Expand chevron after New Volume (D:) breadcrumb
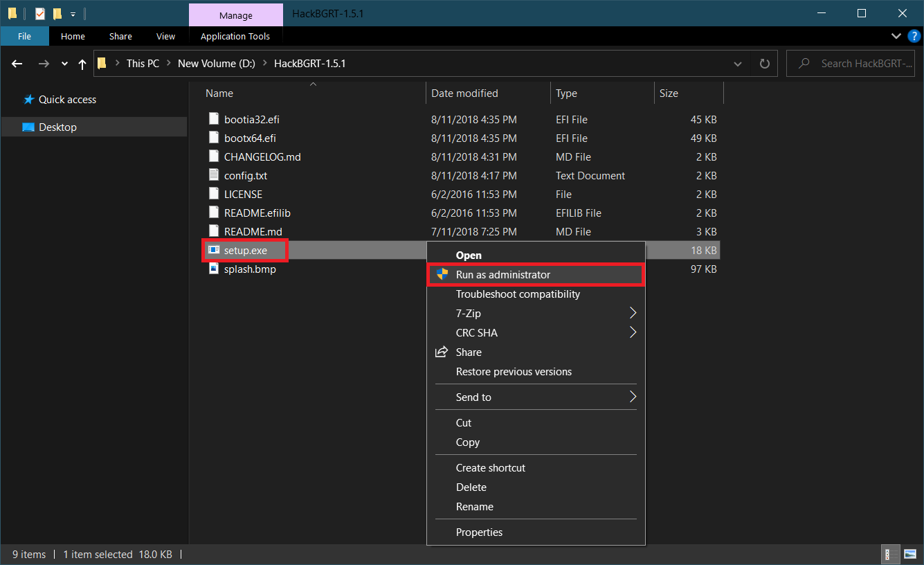 (x=265, y=64)
